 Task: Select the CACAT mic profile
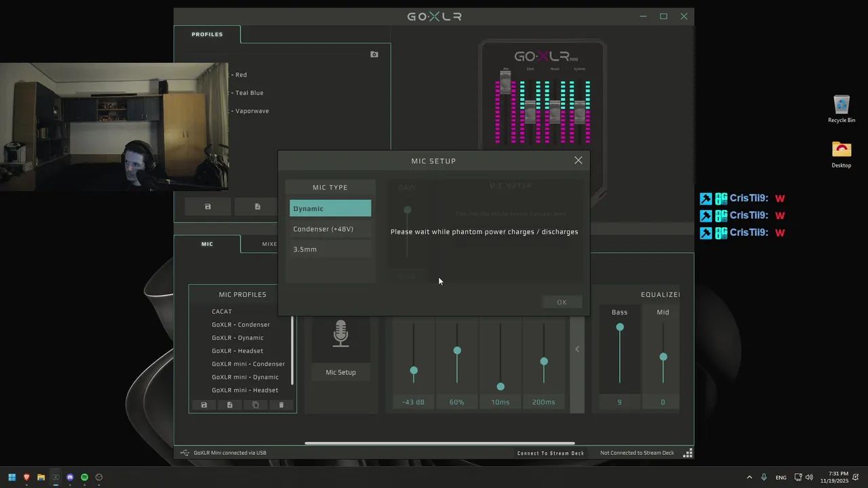pos(222,312)
